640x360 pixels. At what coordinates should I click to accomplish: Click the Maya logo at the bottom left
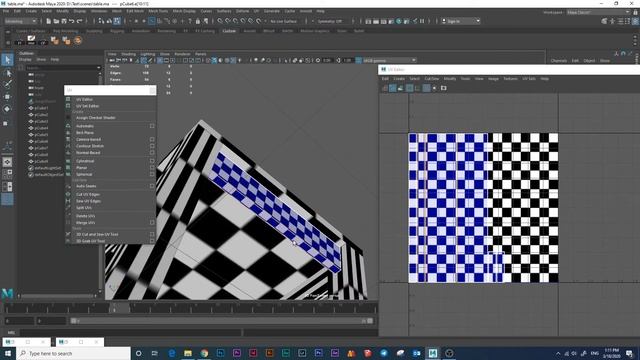tap(7, 293)
